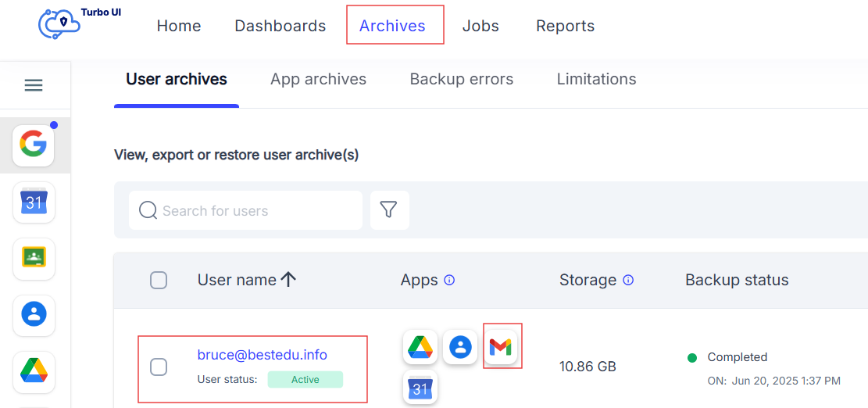Image resolution: width=868 pixels, height=408 pixels.
Task: Click 'View, export or restore user archive(s)' heading
Action: point(237,156)
